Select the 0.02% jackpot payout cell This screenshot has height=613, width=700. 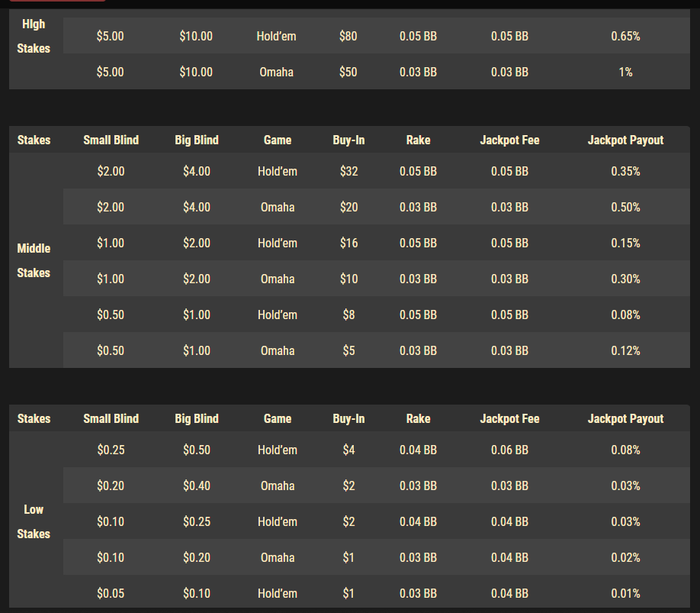625,558
